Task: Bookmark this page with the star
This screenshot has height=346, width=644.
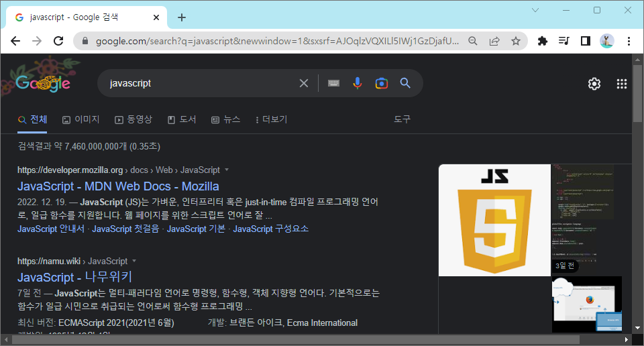Action: tap(516, 41)
